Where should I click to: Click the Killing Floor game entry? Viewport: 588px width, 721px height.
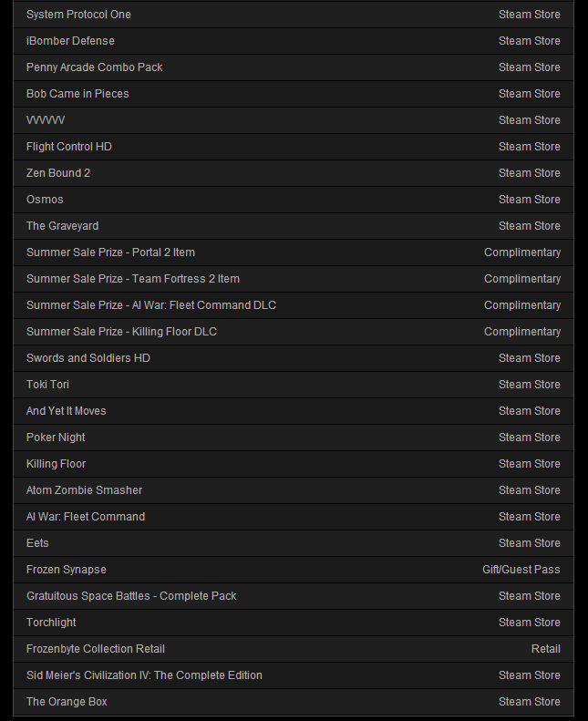294,464
